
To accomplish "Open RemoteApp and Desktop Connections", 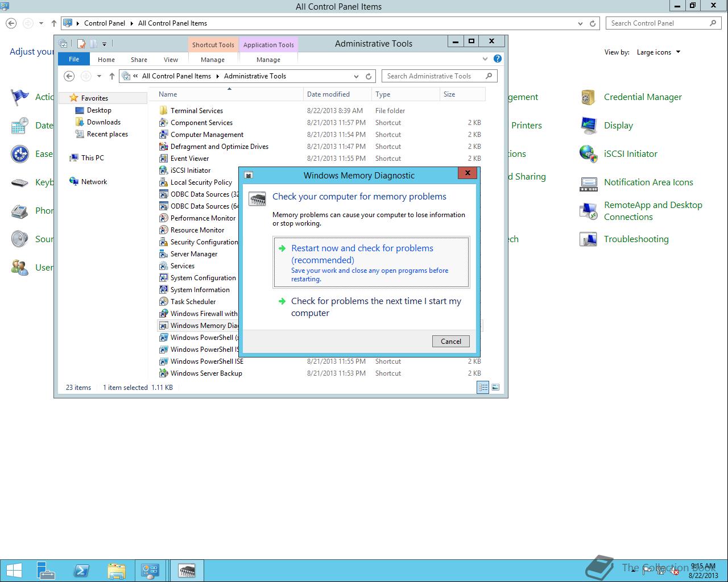I will coord(641,211).
